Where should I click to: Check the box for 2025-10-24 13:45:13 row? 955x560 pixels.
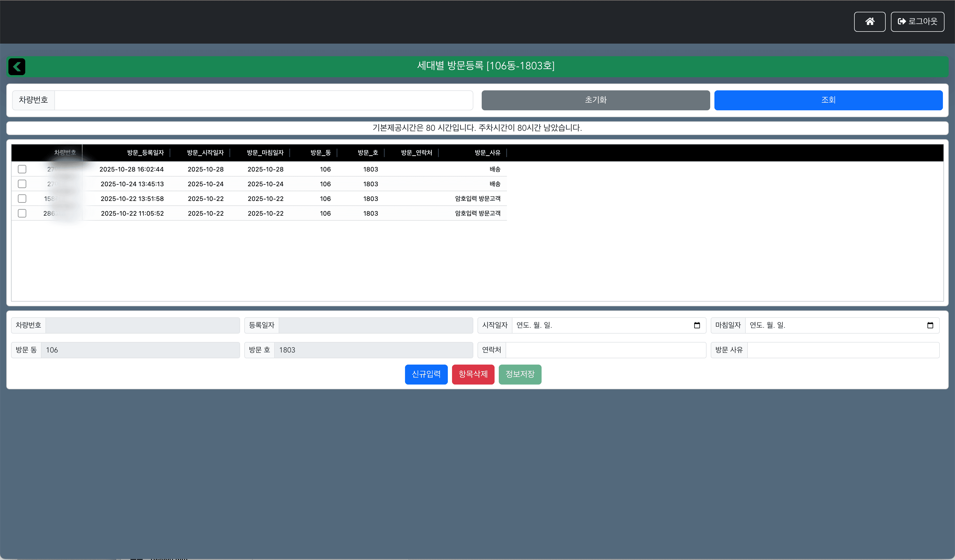click(22, 184)
